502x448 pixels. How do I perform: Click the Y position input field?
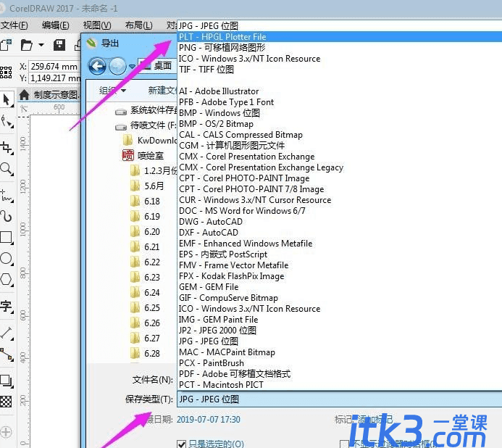(54, 78)
